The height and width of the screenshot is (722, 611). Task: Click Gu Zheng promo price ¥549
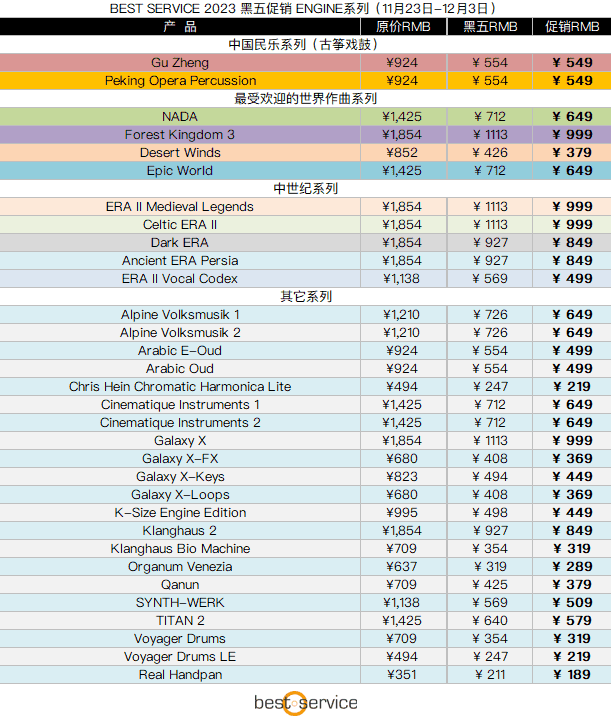coord(572,63)
